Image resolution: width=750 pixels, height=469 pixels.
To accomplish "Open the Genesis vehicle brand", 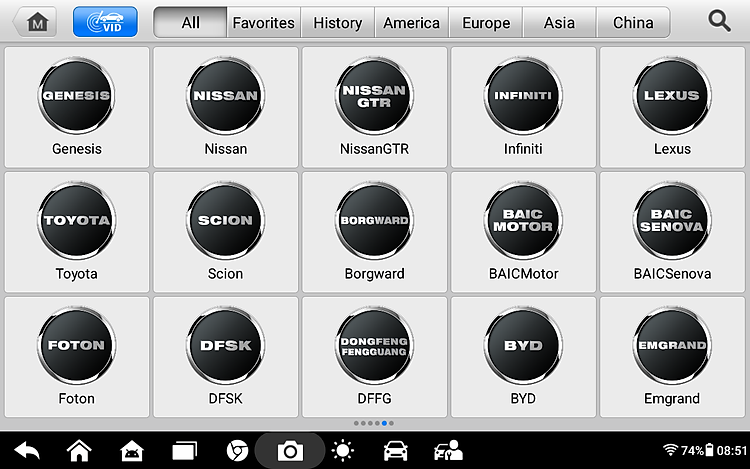I will pos(77,107).
